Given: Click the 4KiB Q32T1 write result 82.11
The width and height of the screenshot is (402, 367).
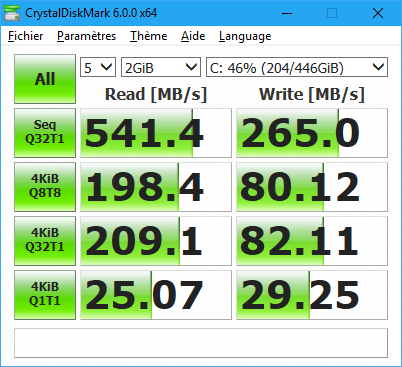Looking at the screenshot, I should [x=312, y=241].
